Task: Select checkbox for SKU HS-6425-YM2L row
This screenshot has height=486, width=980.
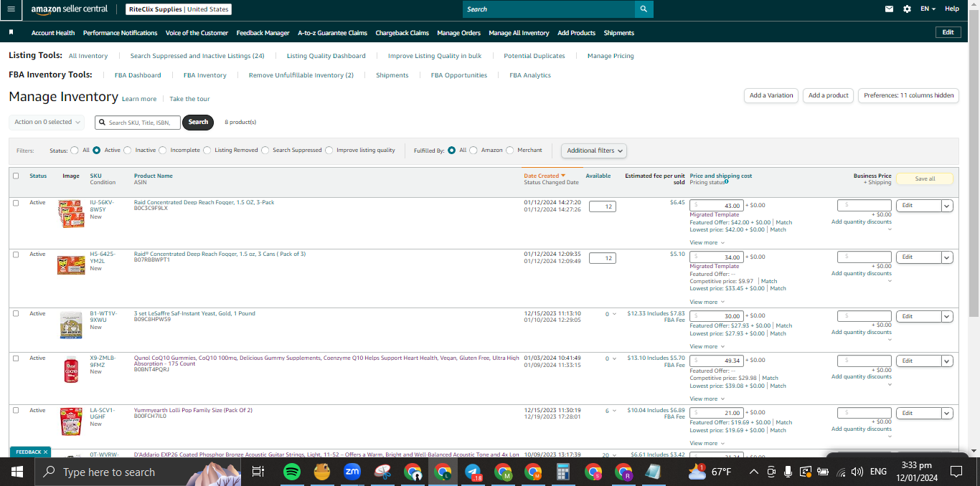Action: pyautogui.click(x=16, y=254)
